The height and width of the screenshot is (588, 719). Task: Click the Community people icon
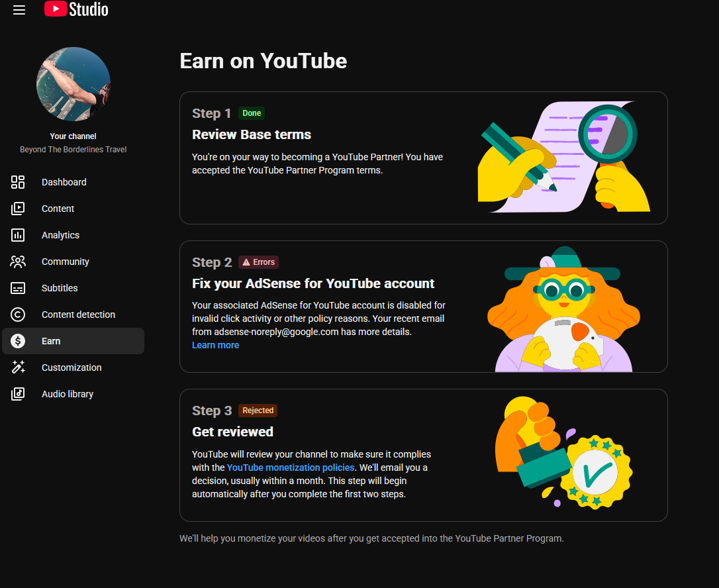(x=18, y=262)
